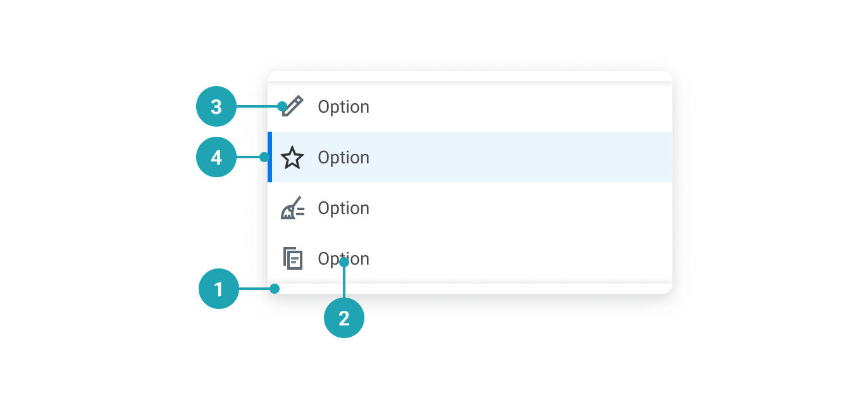Click the small dot ending callout 4's line
Screen dimensions: 868x409
[264, 157]
